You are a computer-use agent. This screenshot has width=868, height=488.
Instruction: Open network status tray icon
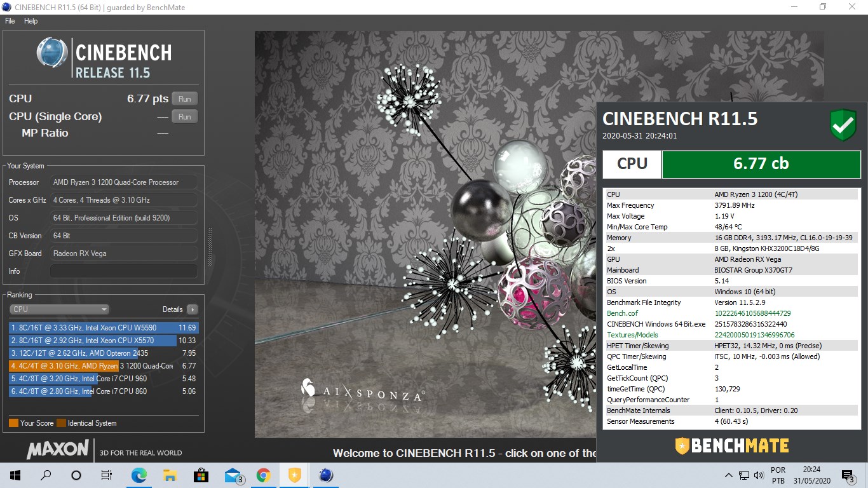click(x=744, y=475)
